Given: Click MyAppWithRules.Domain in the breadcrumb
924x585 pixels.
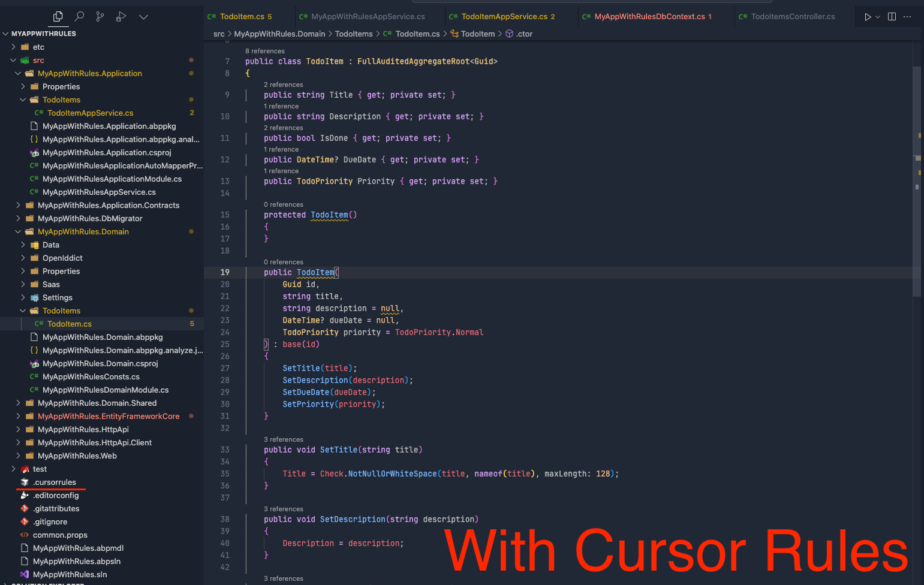Looking at the screenshot, I should (x=279, y=34).
